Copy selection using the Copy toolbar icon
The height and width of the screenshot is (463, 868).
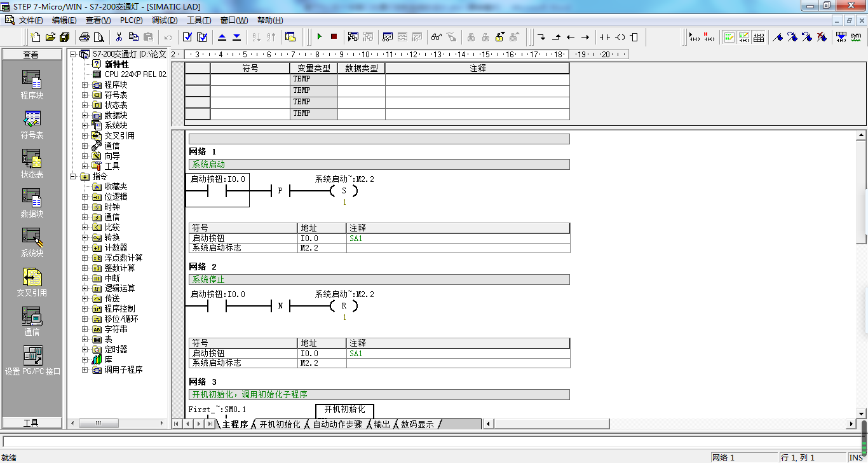(133, 37)
